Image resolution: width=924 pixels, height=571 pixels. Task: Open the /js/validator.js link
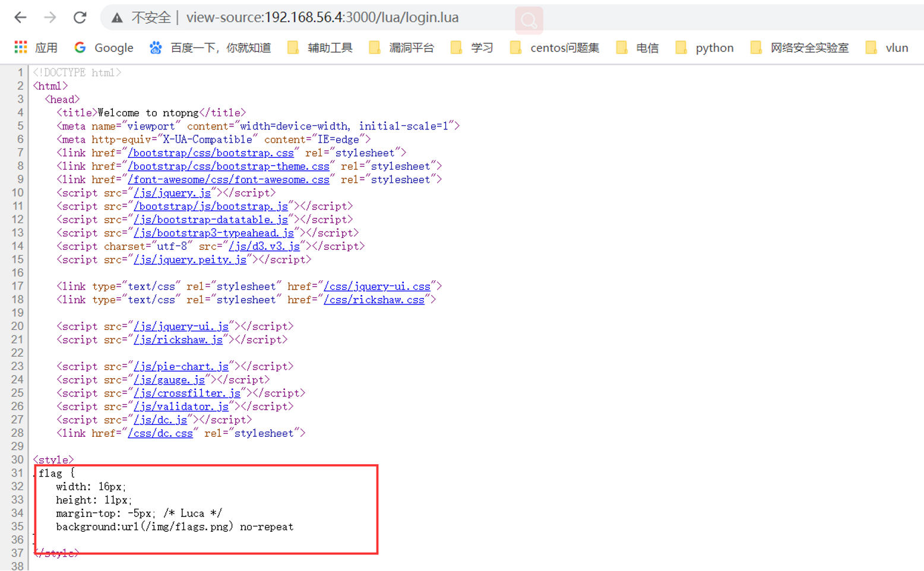tap(181, 407)
